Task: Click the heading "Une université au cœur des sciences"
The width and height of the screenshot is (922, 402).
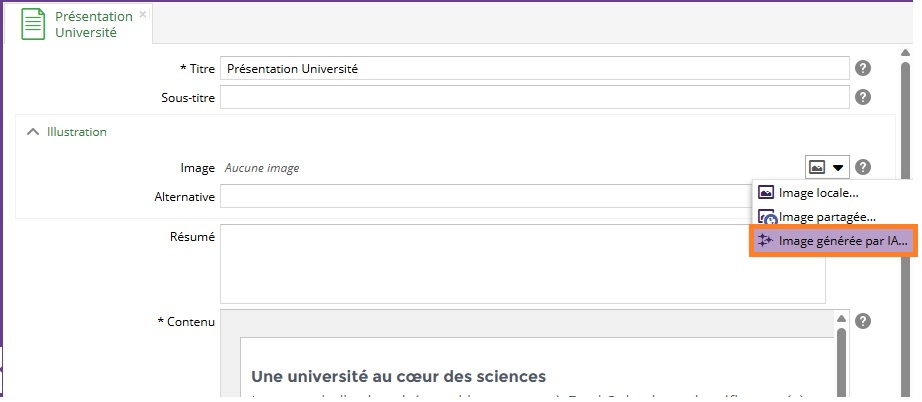Action: click(x=398, y=376)
